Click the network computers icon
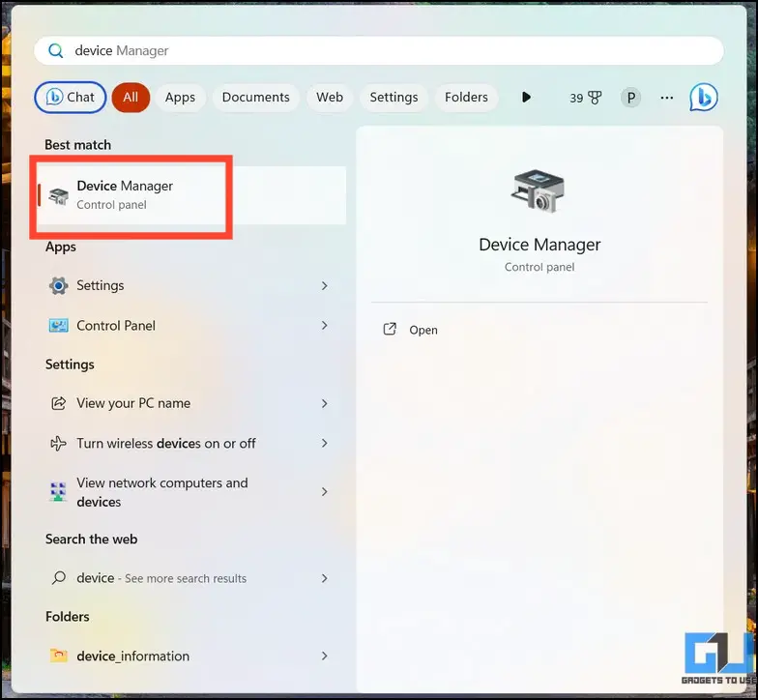The width and height of the screenshot is (758, 700). coord(58,492)
